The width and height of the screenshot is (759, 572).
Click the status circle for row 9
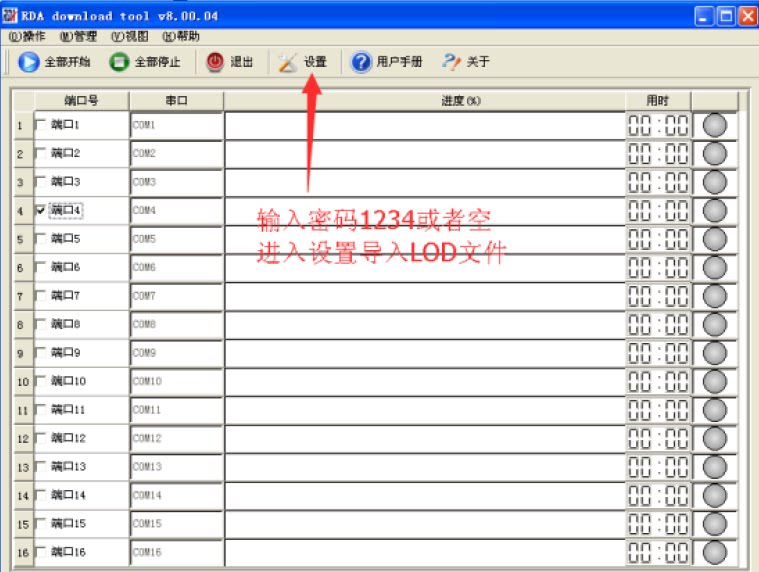pos(714,353)
